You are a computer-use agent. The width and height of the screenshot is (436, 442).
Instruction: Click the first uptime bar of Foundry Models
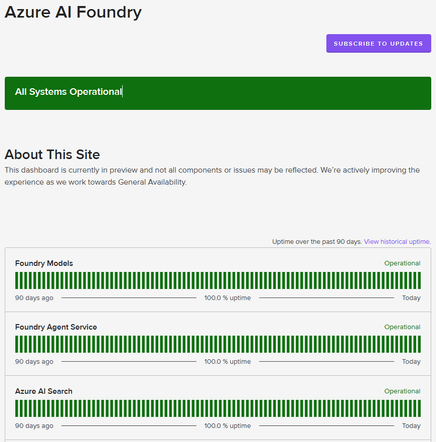point(16,280)
